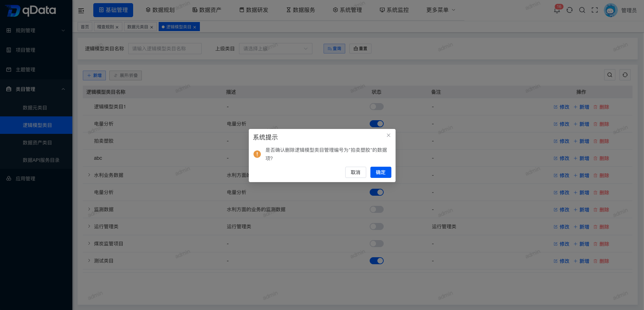Image resolution: width=644 pixels, height=310 pixels.
Task: Toggle status switch for 煤炭监管项目
Action: click(377, 244)
